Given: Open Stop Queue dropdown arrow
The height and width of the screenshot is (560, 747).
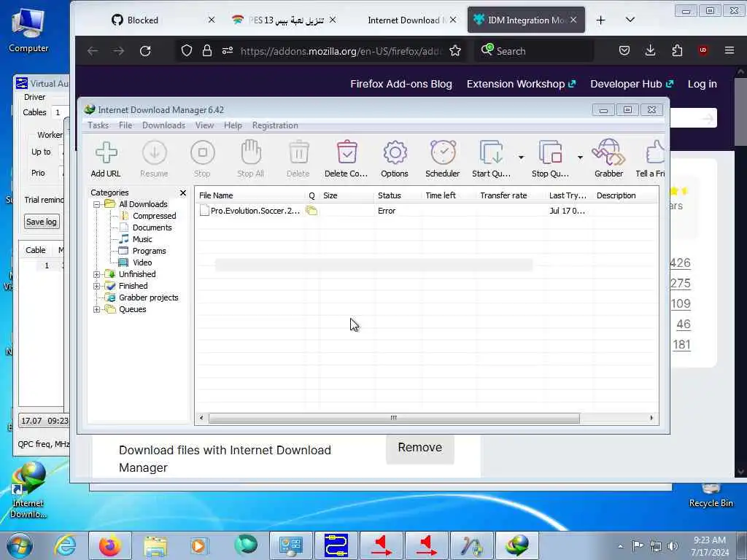Looking at the screenshot, I should tap(580, 157).
